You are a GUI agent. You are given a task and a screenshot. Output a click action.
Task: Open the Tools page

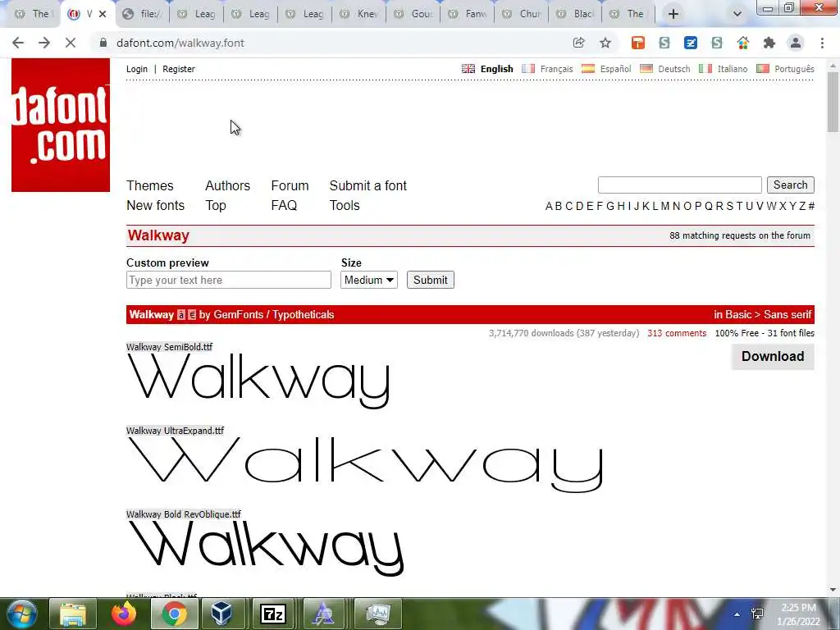click(x=345, y=205)
